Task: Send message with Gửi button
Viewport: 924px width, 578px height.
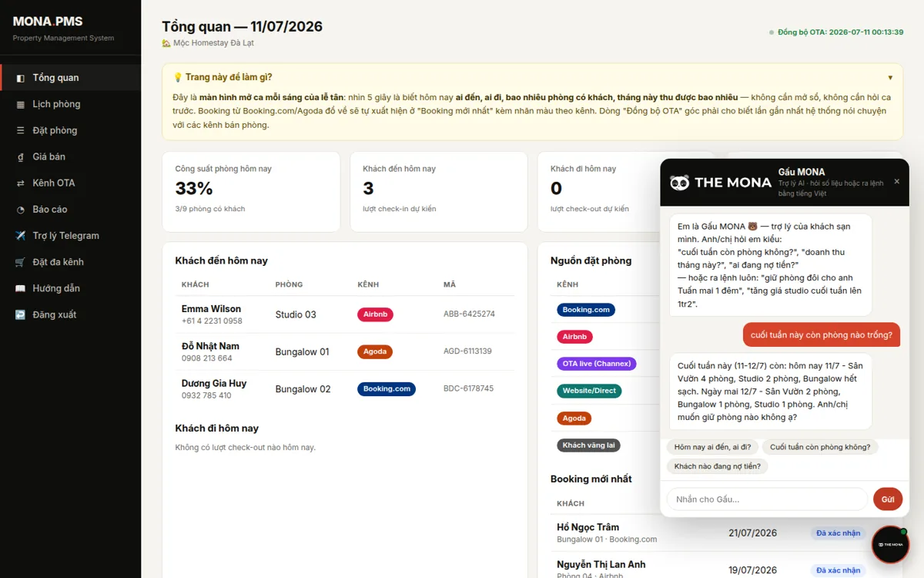Action: pos(888,499)
